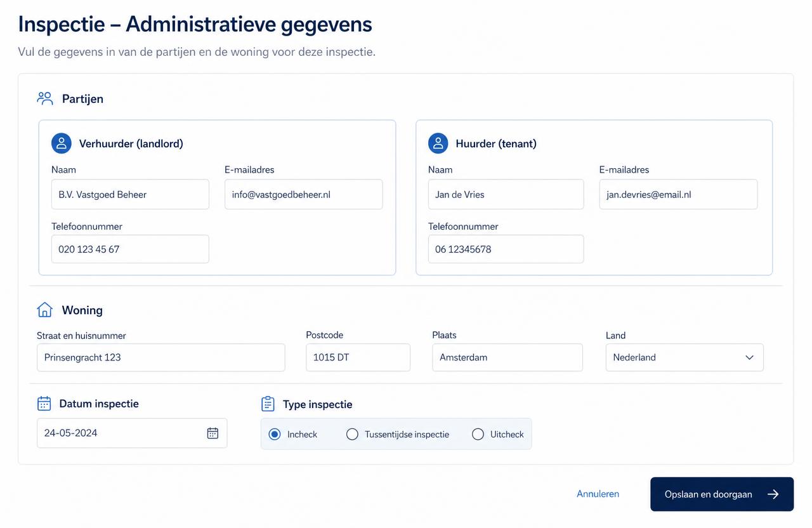The image size is (812, 528).
Task: Click the Datum inspectie label
Action: [99, 404]
